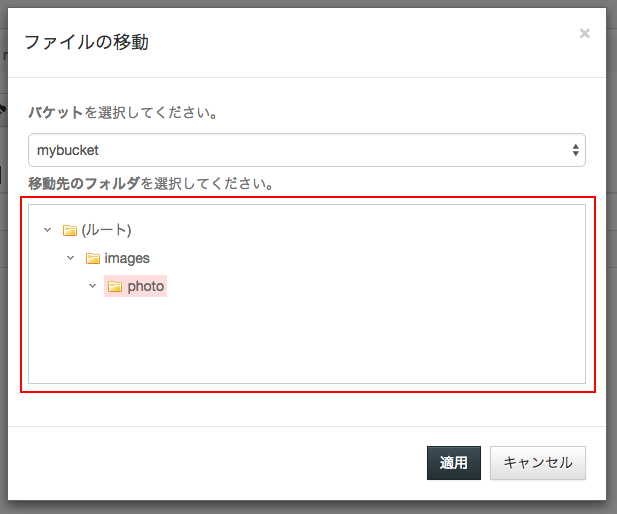
Task: Select the images folder label
Action: point(127,259)
